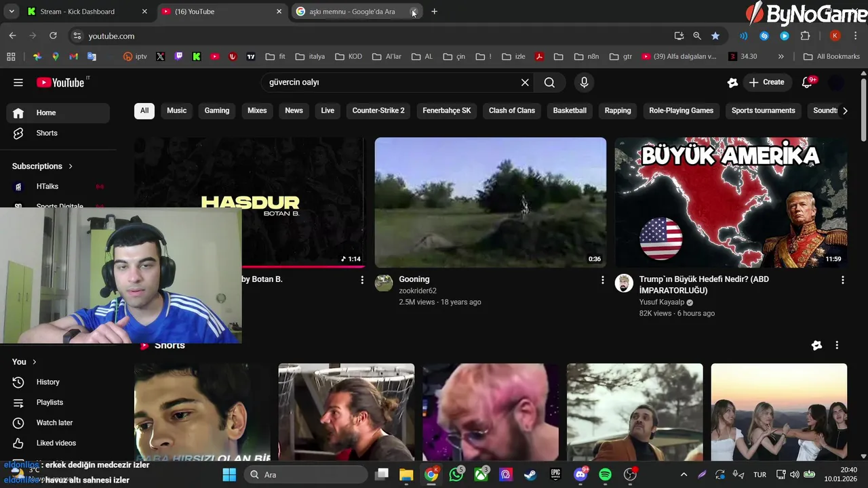The image size is (868, 488).
Task: Click the Create button
Action: point(766,83)
